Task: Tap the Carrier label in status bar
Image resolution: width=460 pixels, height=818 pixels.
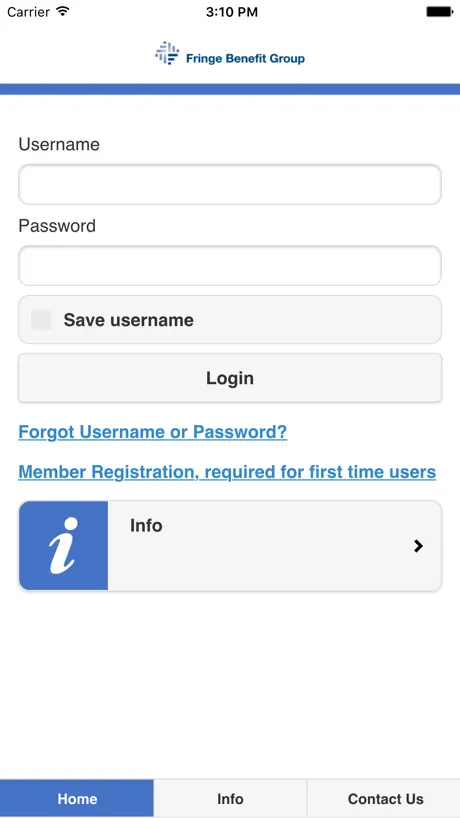Action: 28,11
